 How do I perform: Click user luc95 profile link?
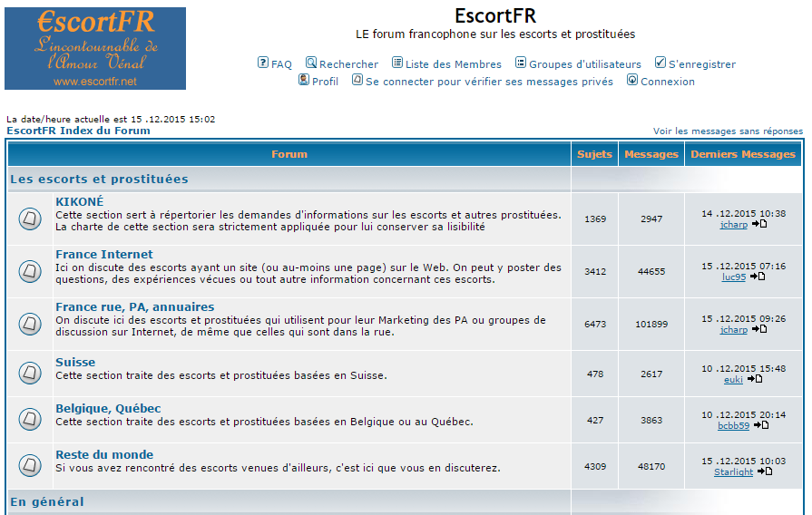point(734,277)
